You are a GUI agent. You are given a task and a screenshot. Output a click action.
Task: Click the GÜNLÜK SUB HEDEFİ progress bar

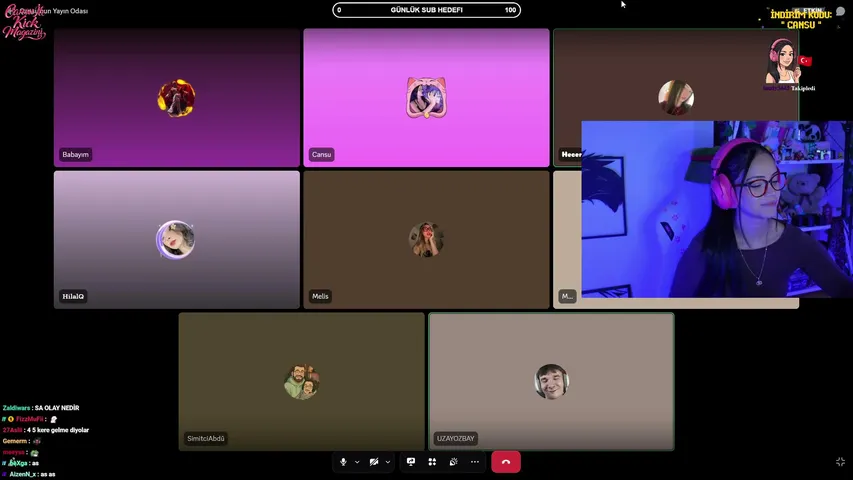(x=426, y=10)
